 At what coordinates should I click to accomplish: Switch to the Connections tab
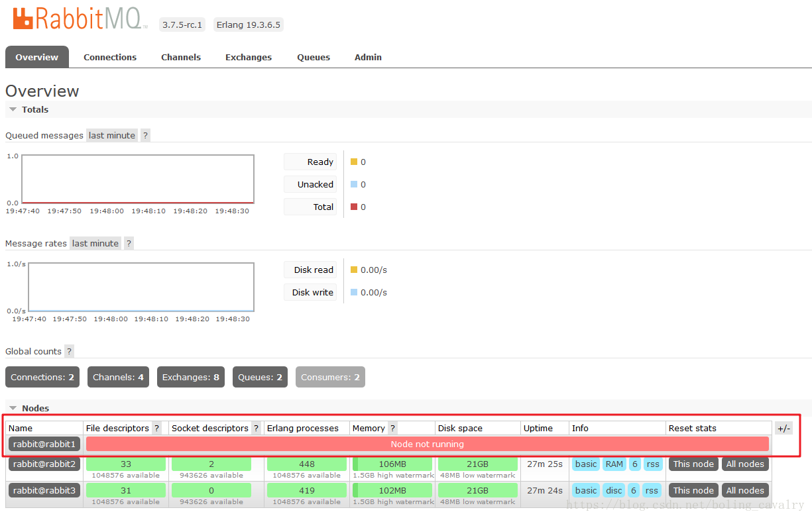point(110,57)
